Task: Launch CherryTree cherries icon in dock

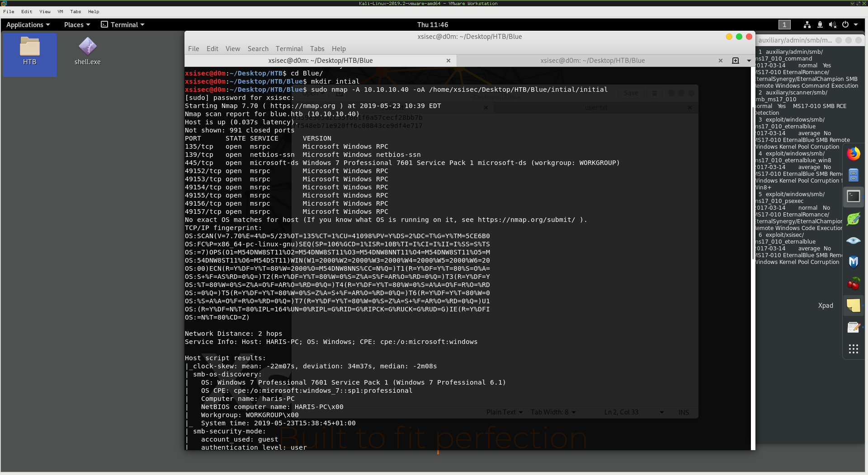Action: click(853, 283)
